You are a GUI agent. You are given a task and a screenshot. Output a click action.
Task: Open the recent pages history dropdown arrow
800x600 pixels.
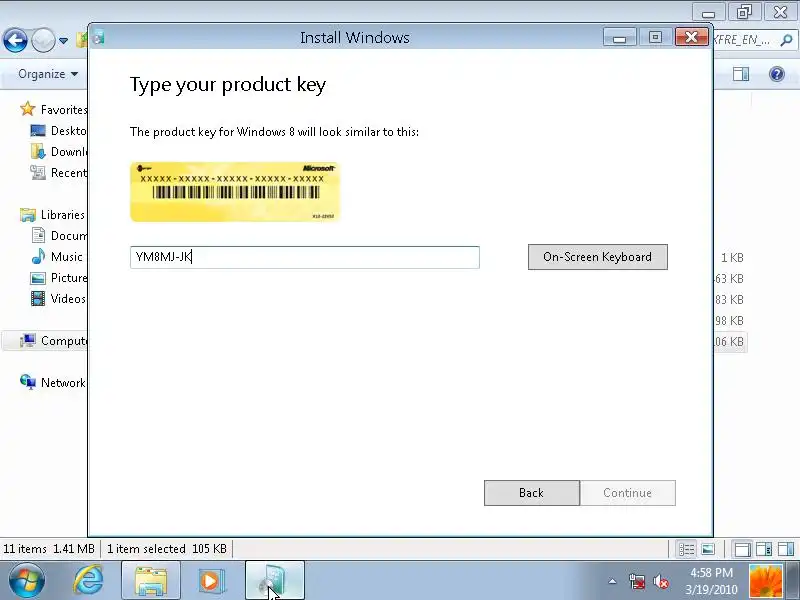click(63, 40)
